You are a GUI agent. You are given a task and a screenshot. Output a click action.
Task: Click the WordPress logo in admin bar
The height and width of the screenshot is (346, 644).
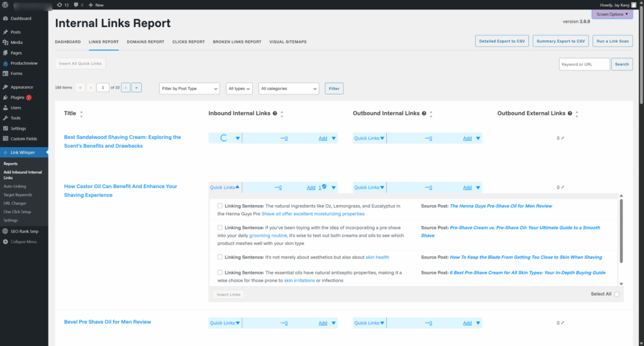coord(5,4)
